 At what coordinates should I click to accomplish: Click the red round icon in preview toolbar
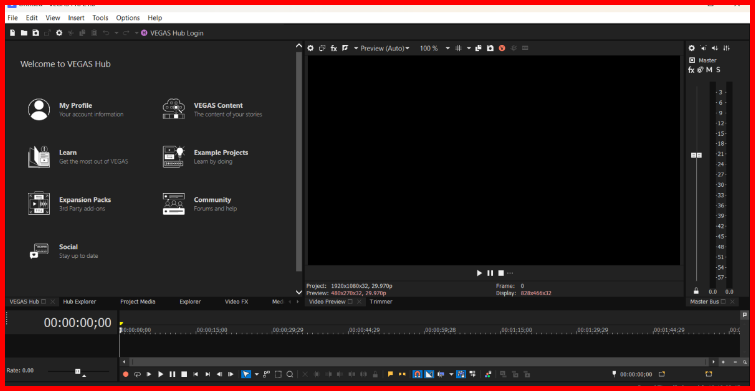click(502, 48)
